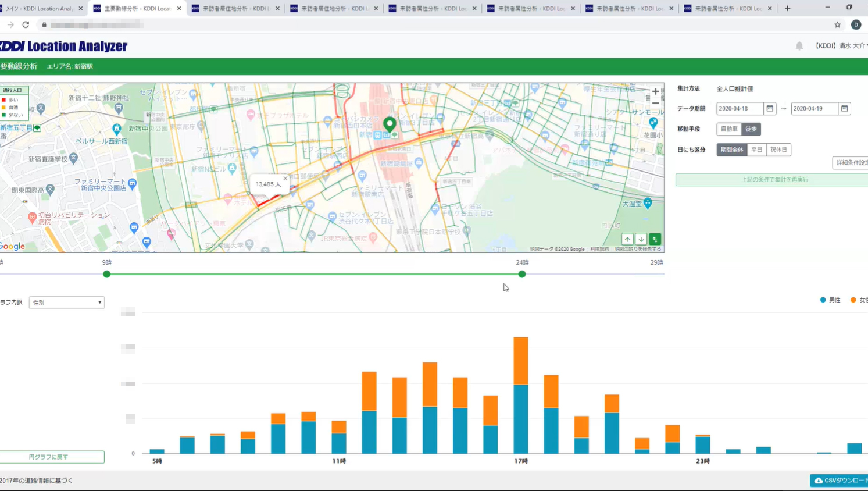The height and width of the screenshot is (491, 868).
Task: Click the 全人口推計値 label
Action: tap(735, 89)
